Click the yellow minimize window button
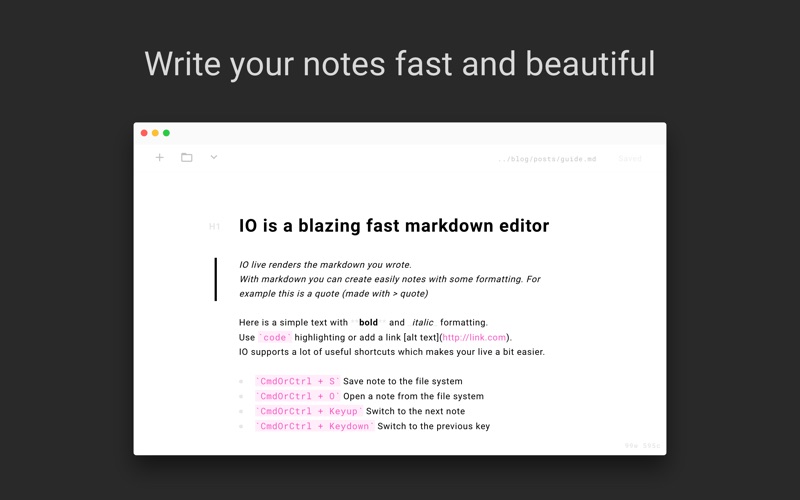The image size is (800, 500). coord(155,133)
